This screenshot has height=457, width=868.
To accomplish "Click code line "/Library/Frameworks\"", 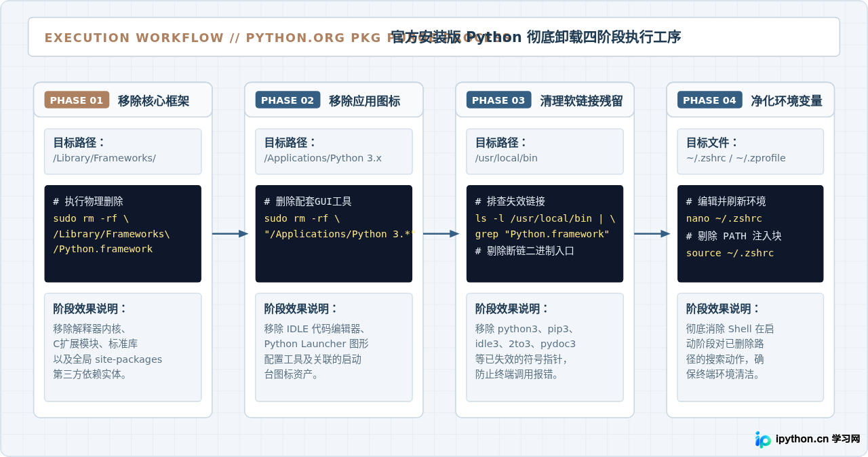I will [111, 234].
